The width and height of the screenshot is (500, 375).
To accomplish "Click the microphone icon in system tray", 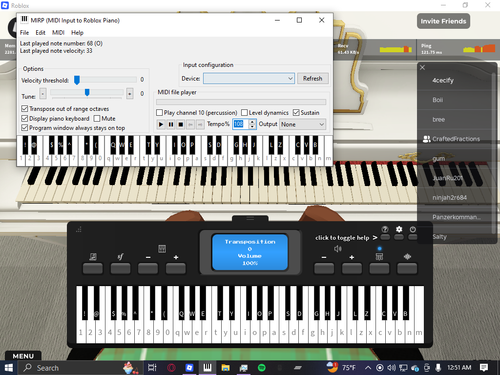I will (438, 368).
